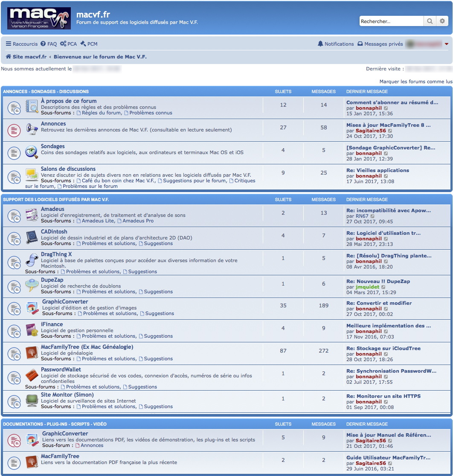Open last post Re: Vieilles applications
The height and width of the screenshot is (476, 453).
[x=377, y=170]
